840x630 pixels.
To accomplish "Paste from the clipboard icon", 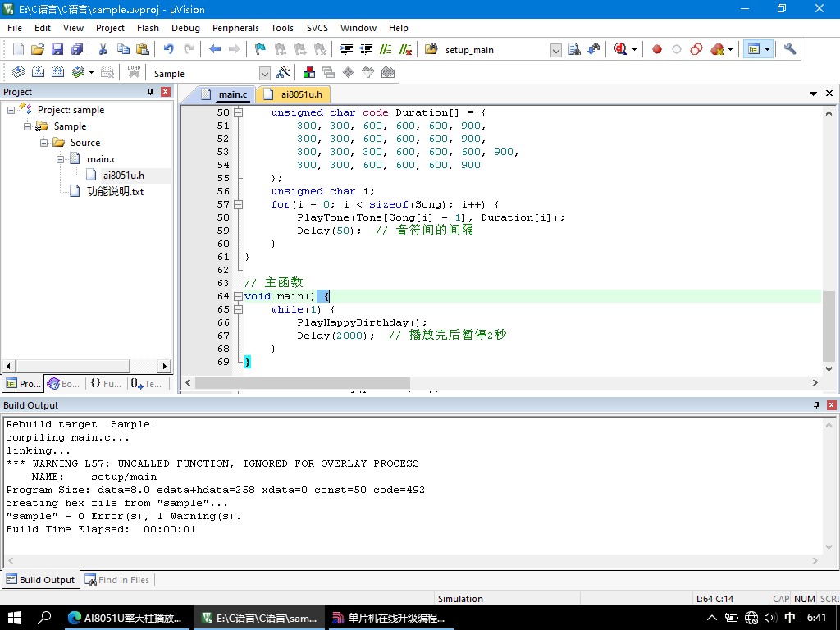I will 143,49.
